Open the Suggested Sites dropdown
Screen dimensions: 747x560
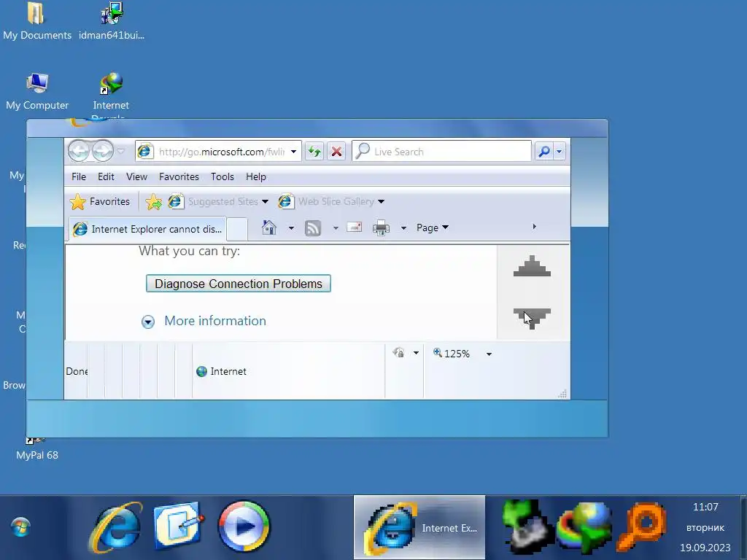[x=218, y=201]
